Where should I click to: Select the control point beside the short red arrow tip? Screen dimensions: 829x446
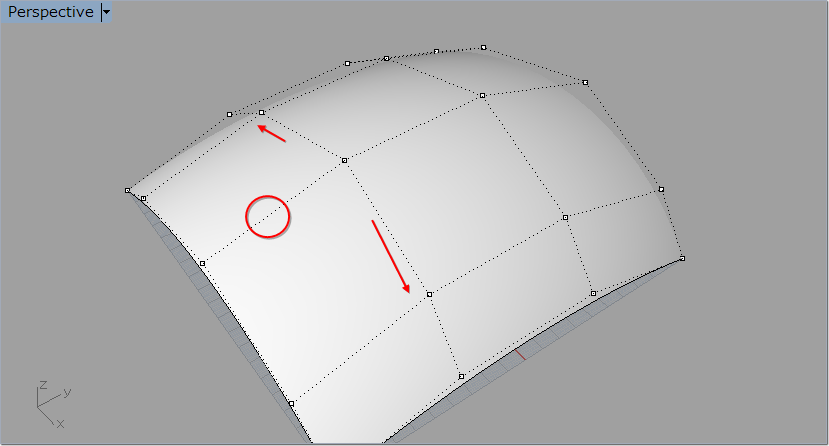[261, 113]
